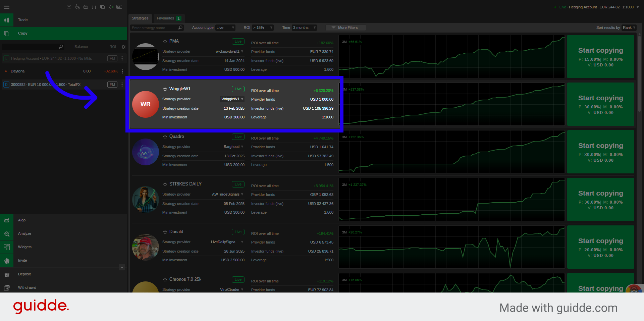The width and height of the screenshot is (644, 321).
Task: Type in the strategy name search field
Action: pyautogui.click(x=154, y=28)
